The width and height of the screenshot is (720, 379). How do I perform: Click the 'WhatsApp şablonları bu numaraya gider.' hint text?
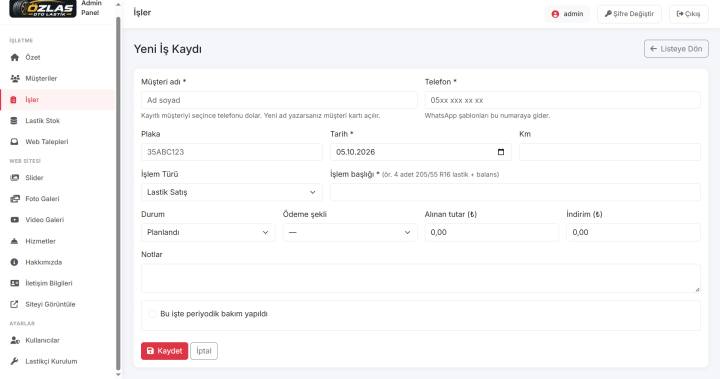487,116
